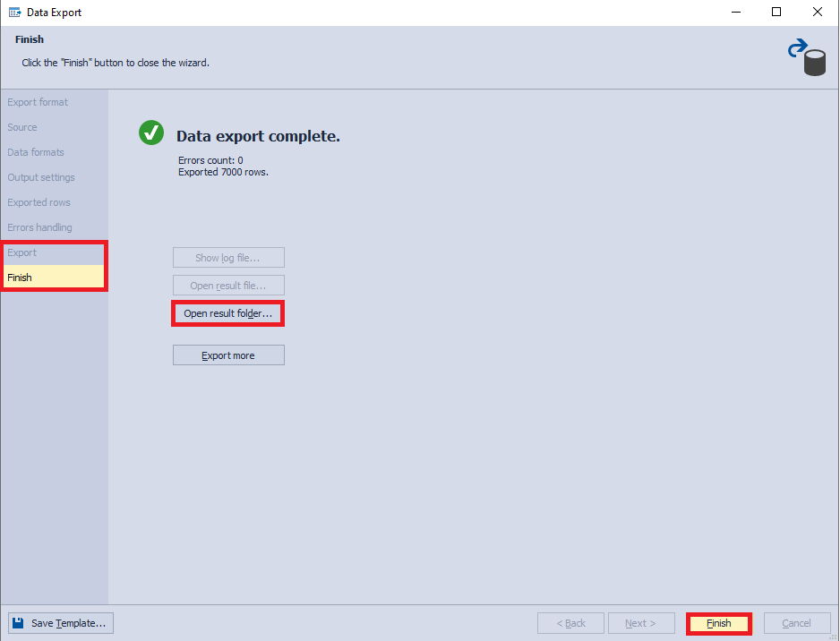Maximize the Data Export window
Image resolution: width=840 pixels, height=641 pixels.
pos(776,13)
